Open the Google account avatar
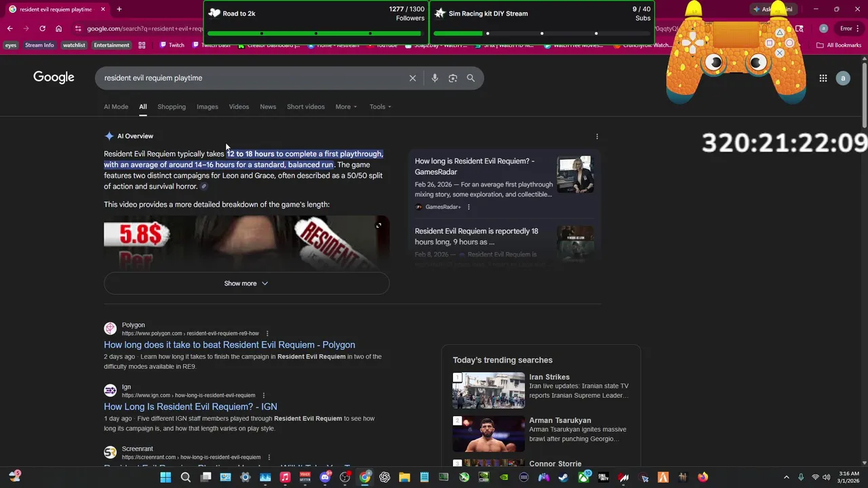The height and width of the screenshot is (488, 868). tap(843, 78)
